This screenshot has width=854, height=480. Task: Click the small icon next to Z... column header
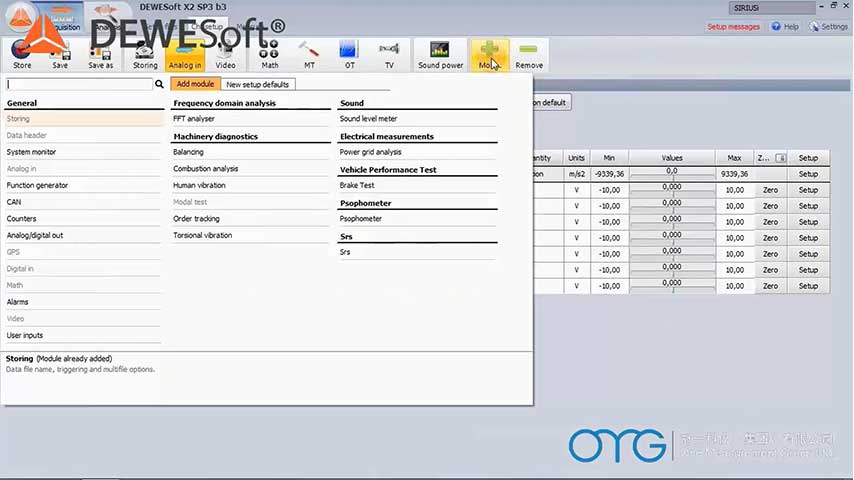780,158
